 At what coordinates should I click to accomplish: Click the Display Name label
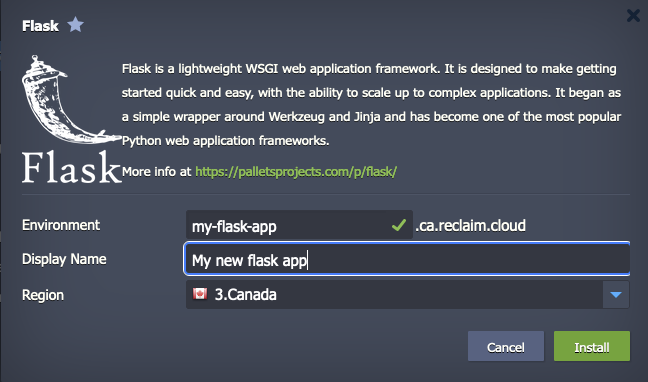click(64, 259)
